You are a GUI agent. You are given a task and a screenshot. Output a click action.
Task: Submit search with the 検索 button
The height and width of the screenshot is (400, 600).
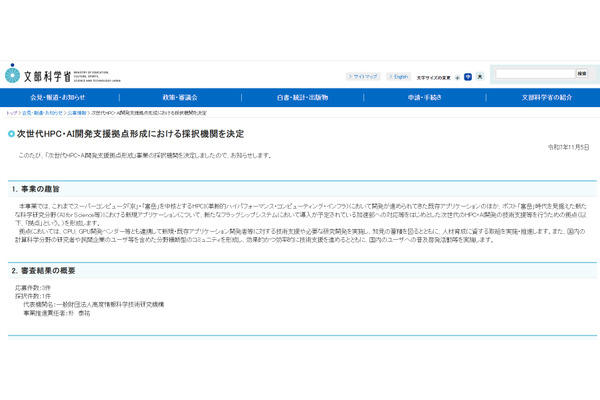582,73
